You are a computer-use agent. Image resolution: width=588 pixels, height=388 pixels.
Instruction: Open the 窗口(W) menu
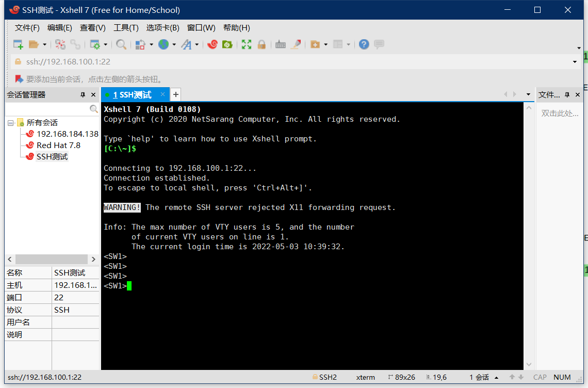pyautogui.click(x=201, y=28)
